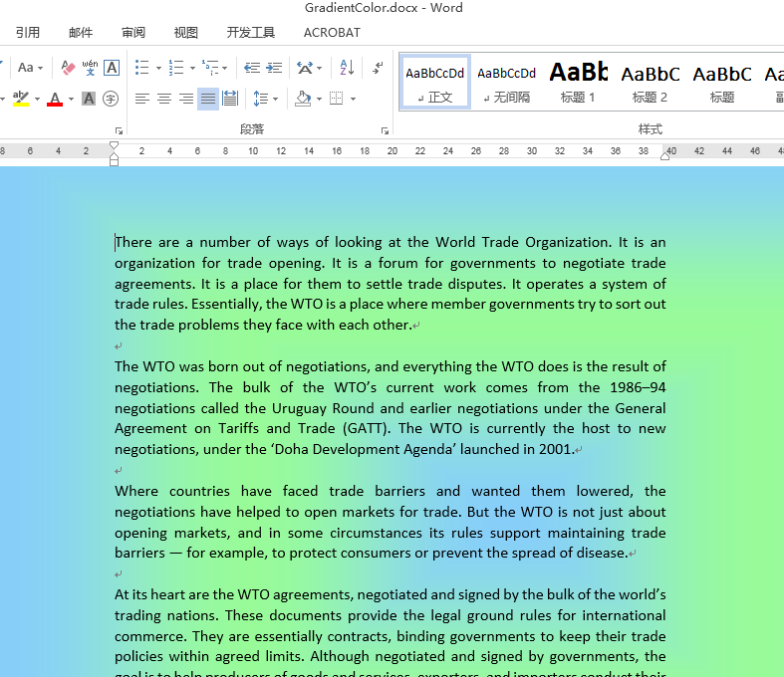Expand the Asian layout dropdown arrow
Viewport: 784px width, 677px height.
[x=320, y=68]
